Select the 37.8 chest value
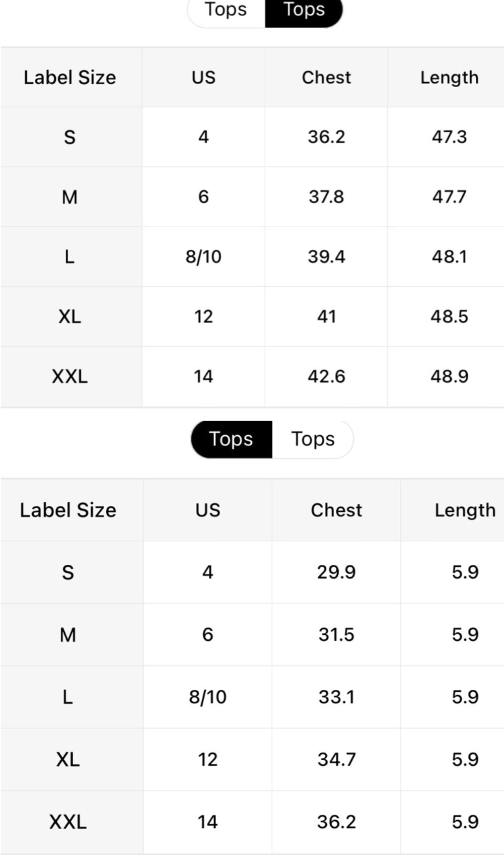Image resolution: width=504 pixels, height=855 pixels. (x=326, y=197)
